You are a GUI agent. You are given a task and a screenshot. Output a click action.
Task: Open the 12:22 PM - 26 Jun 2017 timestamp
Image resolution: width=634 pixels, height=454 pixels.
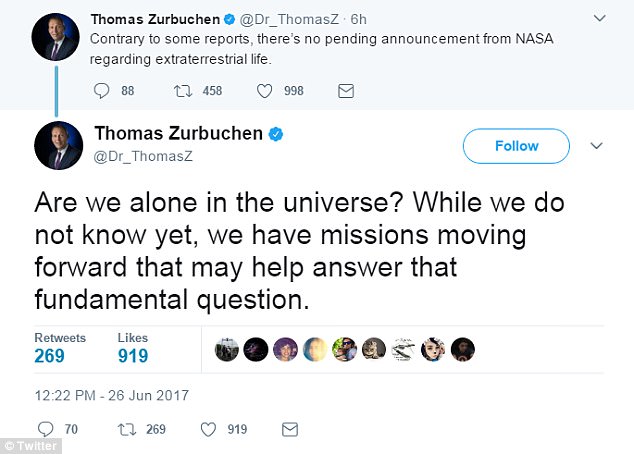point(112,395)
